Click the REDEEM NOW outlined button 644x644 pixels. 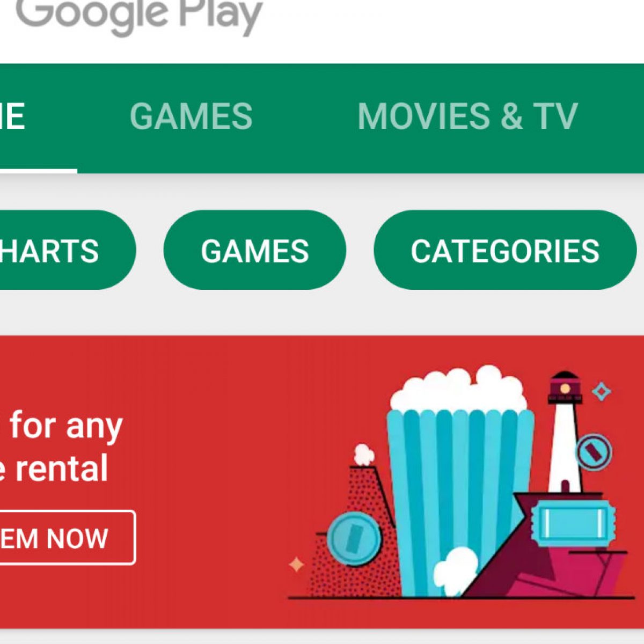67,537
